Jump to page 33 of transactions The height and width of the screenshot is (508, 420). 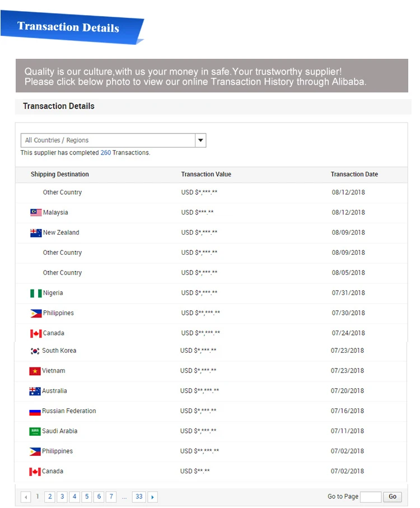(139, 497)
